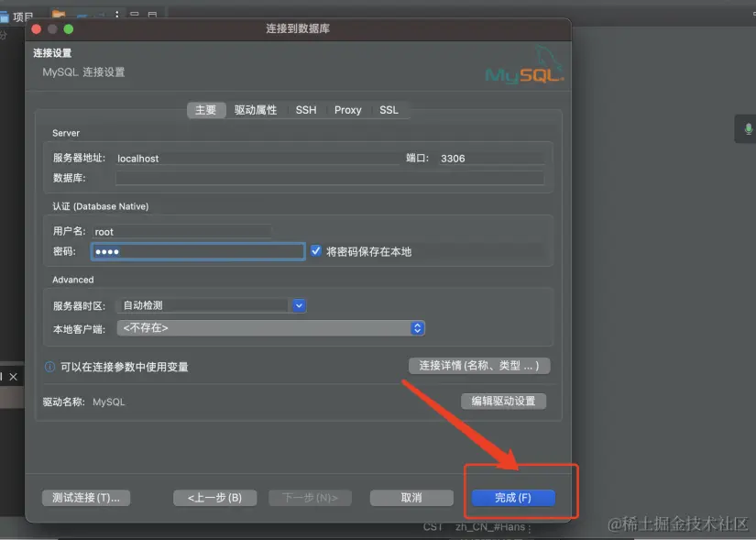Click the server address field containing localhost
Viewport: 756px width, 540px height.
click(257, 159)
